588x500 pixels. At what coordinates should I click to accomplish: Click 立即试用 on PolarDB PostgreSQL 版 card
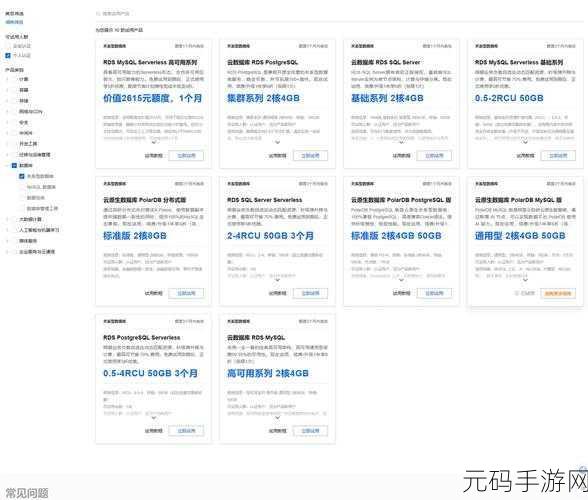(434, 293)
